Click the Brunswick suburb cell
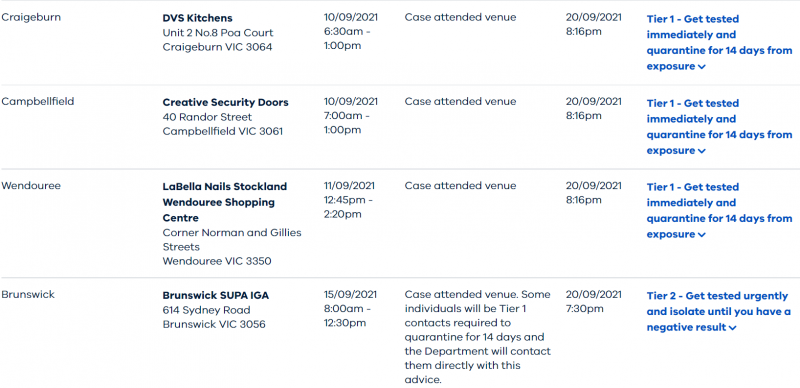The height and width of the screenshot is (388, 800). [x=28, y=295]
